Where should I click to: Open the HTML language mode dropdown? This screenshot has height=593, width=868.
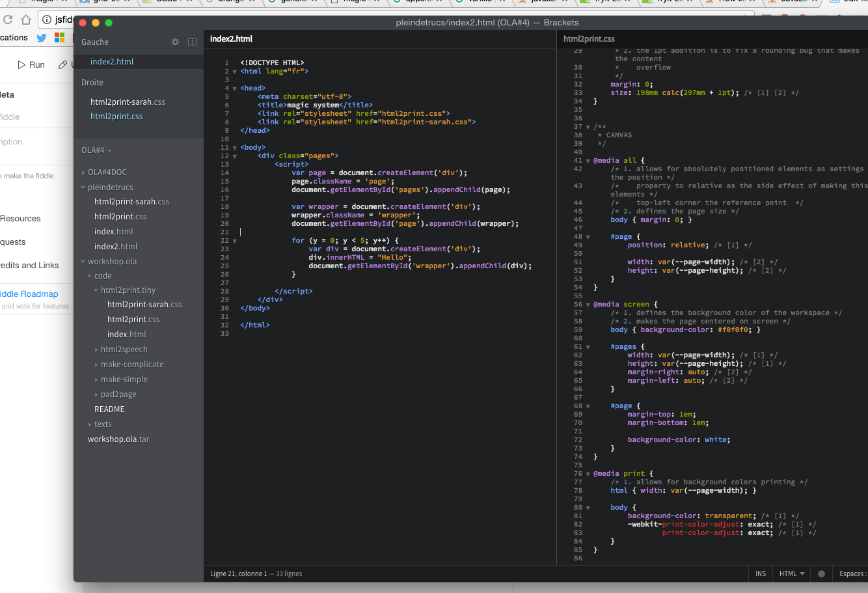792,573
